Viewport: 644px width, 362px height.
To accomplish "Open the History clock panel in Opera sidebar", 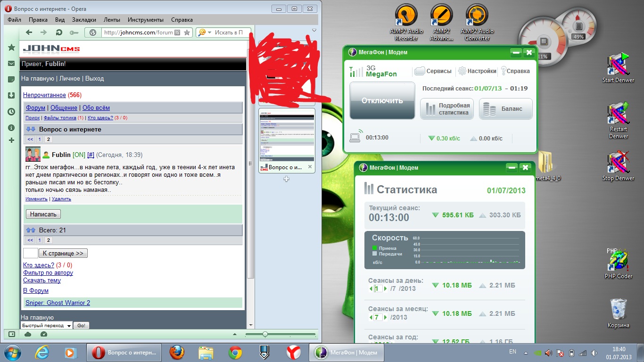I will (12, 112).
